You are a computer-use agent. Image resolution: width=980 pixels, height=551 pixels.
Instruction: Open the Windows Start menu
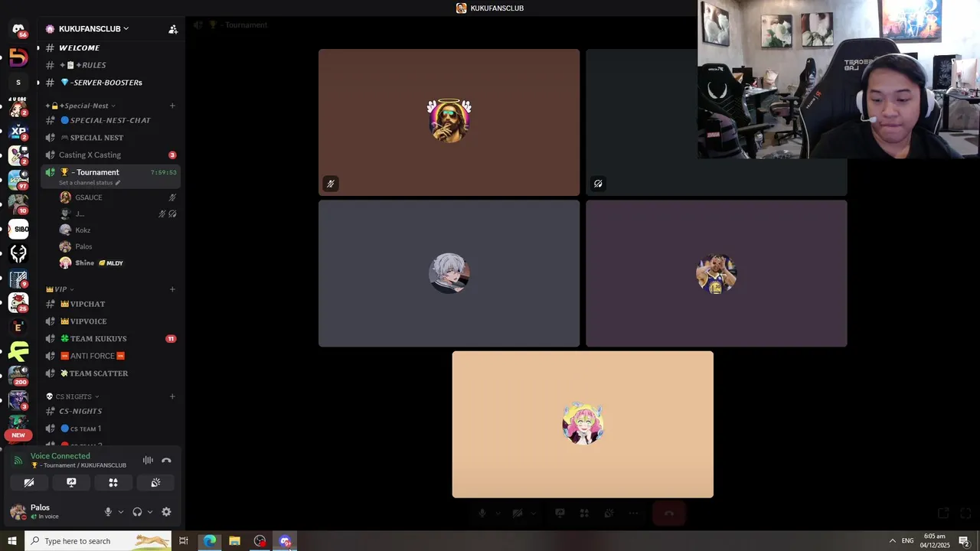tap(11, 541)
